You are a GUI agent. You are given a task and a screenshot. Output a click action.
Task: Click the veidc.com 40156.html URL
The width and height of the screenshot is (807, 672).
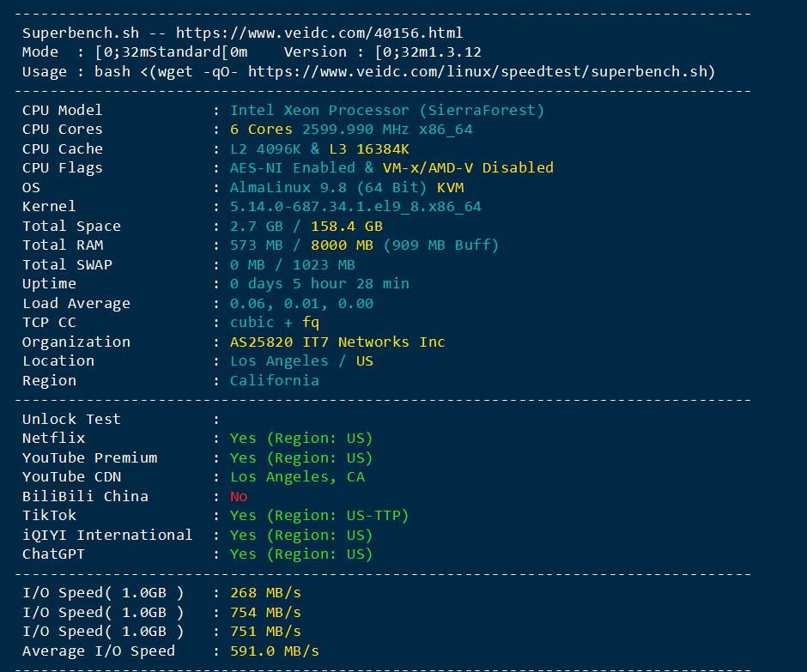pyautogui.click(x=319, y=33)
